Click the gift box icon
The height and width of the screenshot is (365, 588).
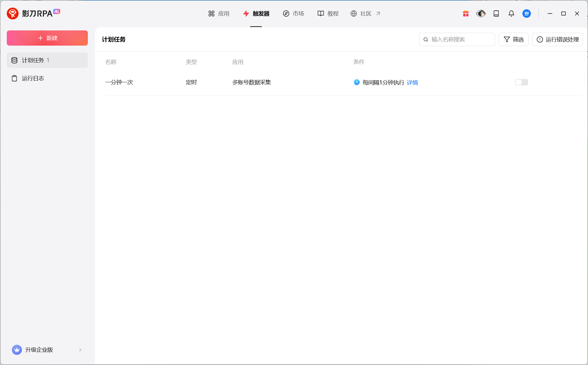466,14
